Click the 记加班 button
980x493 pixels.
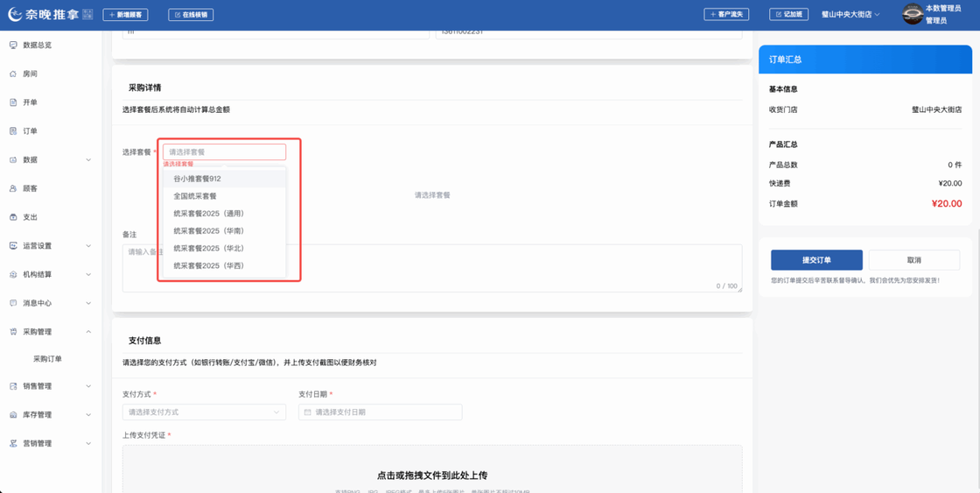pos(789,14)
